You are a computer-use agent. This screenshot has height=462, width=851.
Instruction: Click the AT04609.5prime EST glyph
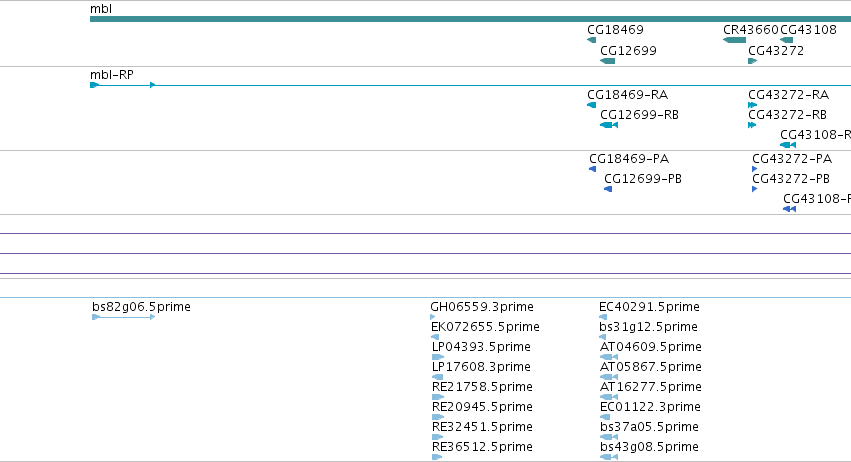[x=609, y=357]
